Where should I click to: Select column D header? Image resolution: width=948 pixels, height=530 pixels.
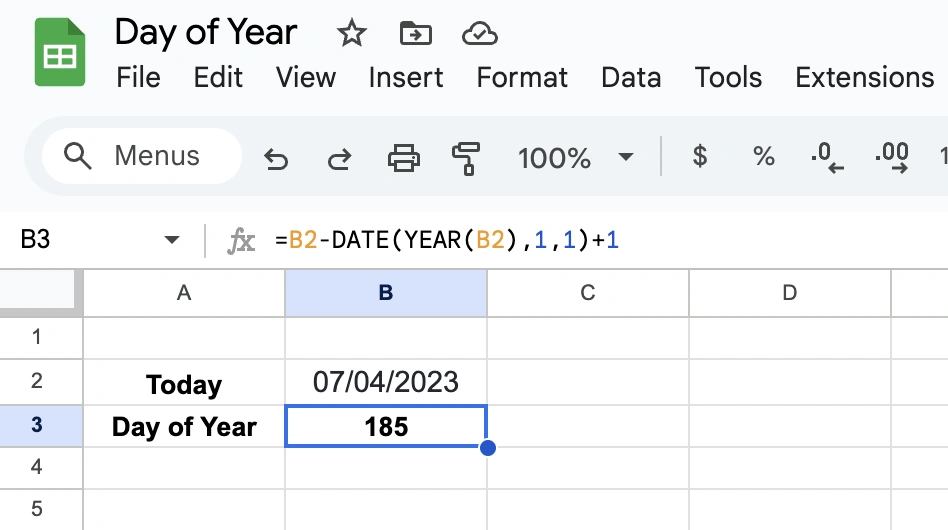(x=790, y=292)
